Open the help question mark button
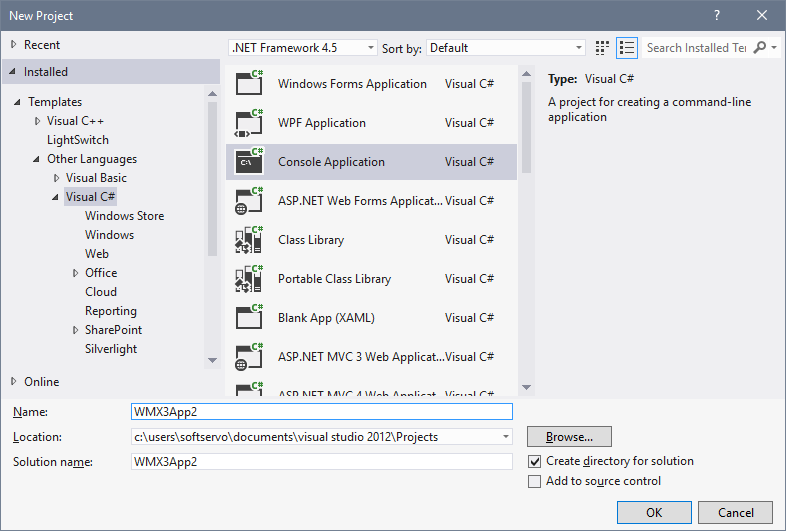The height and width of the screenshot is (531, 786). (717, 16)
